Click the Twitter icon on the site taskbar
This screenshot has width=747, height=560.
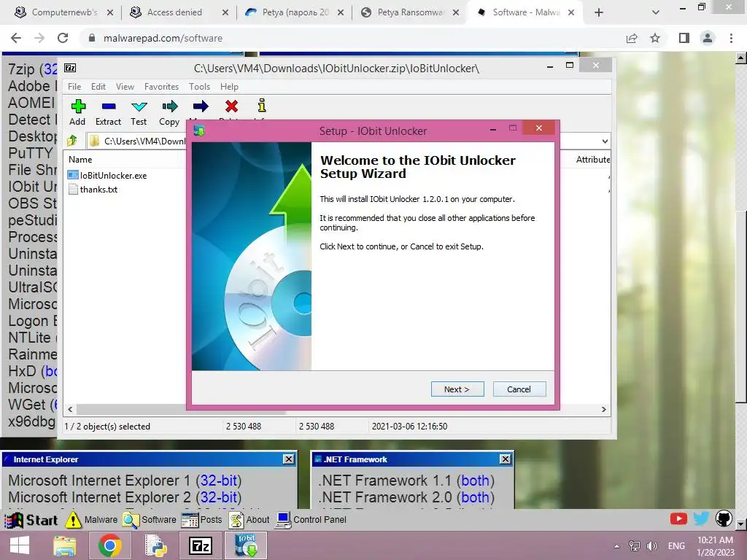(701, 518)
